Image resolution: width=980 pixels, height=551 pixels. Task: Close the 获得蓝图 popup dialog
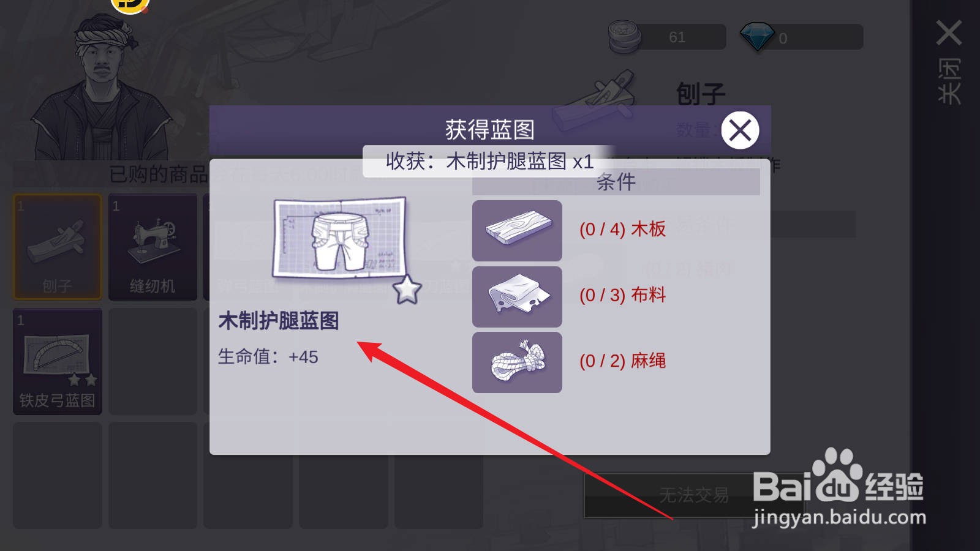[x=740, y=130]
